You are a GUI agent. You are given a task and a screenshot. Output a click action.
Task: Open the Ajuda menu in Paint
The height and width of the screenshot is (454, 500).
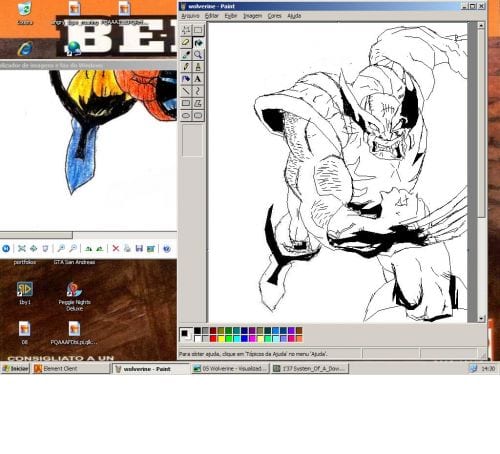pyautogui.click(x=294, y=16)
